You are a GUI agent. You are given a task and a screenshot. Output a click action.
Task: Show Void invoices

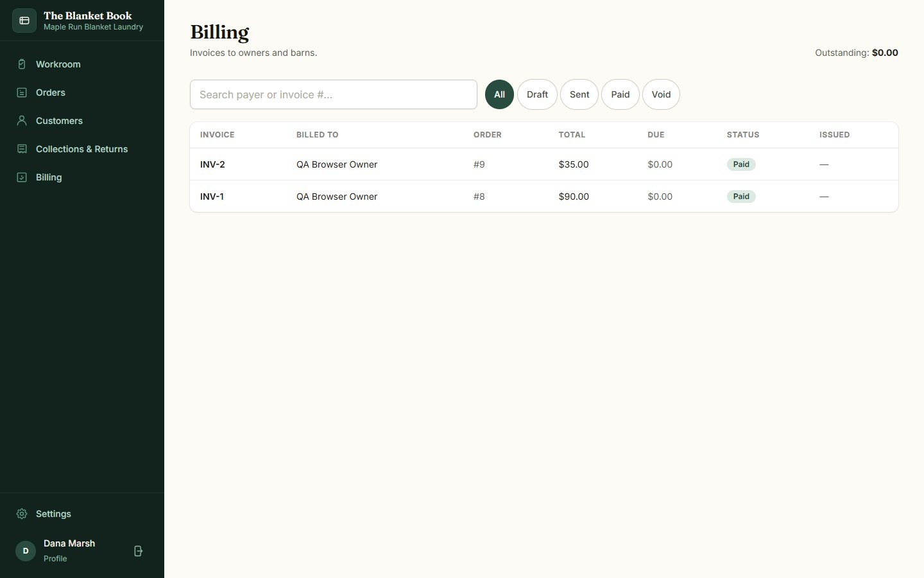661,94
